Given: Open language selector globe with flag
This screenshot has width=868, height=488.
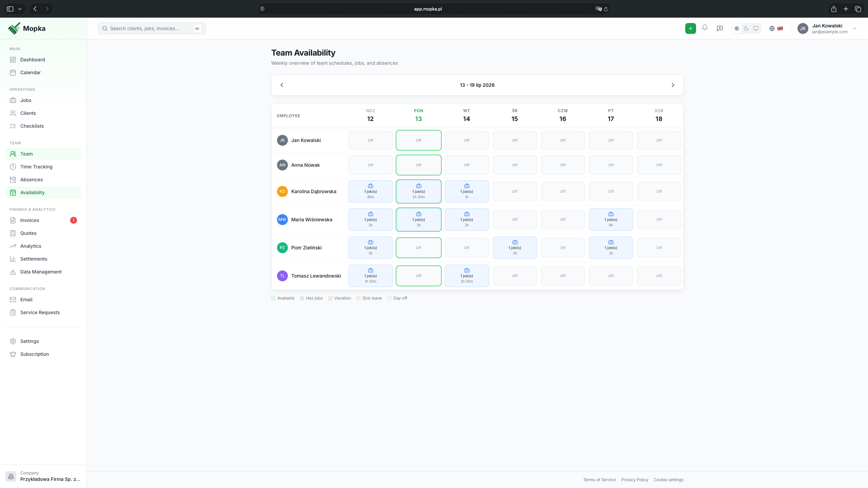Looking at the screenshot, I should click(776, 28).
